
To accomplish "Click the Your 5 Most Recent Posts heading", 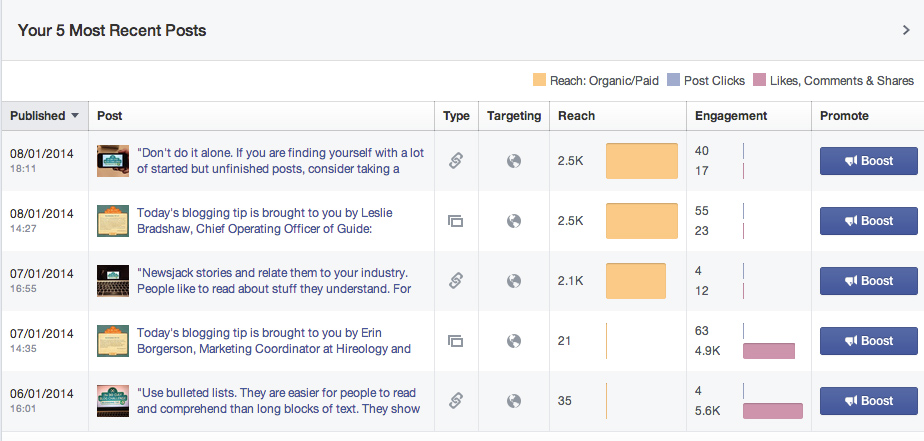I will coord(112,30).
